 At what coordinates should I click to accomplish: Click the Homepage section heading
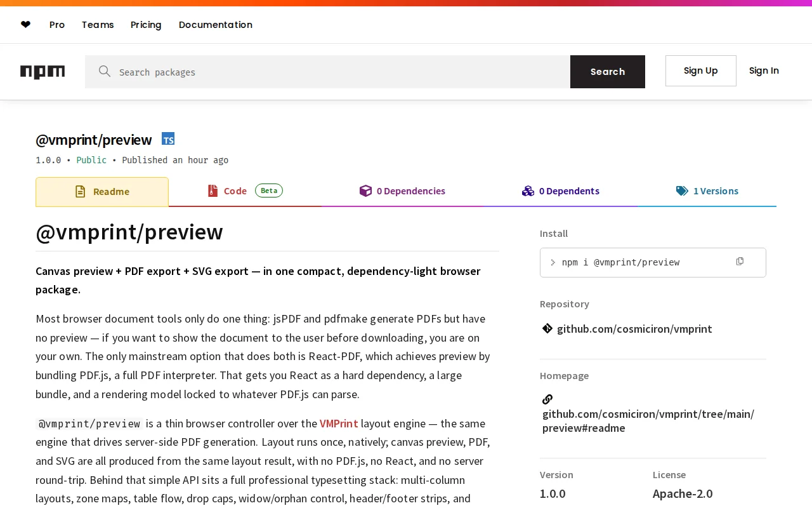(564, 376)
